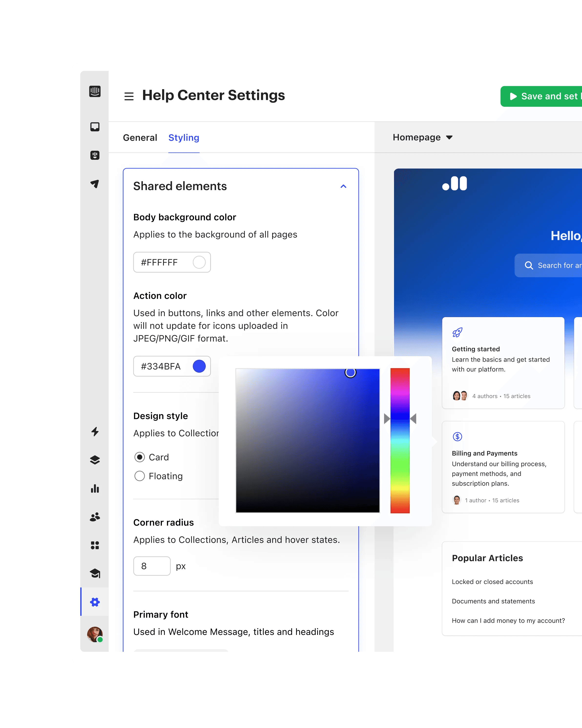Image resolution: width=582 pixels, height=728 pixels.
Task: Toggle the hamburger menu beside Help Center Settings
Action: 129,96
